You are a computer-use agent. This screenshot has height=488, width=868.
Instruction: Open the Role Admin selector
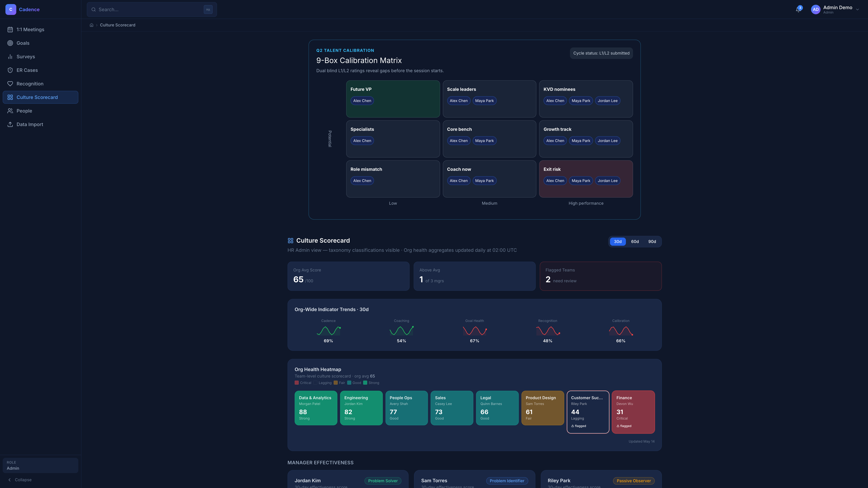tap(41, 465)
